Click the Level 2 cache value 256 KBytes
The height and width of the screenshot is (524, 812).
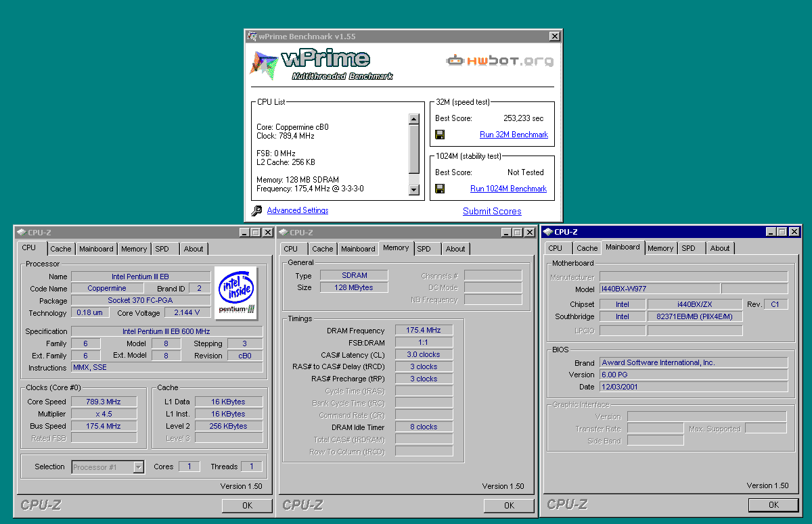coord(229,426)
